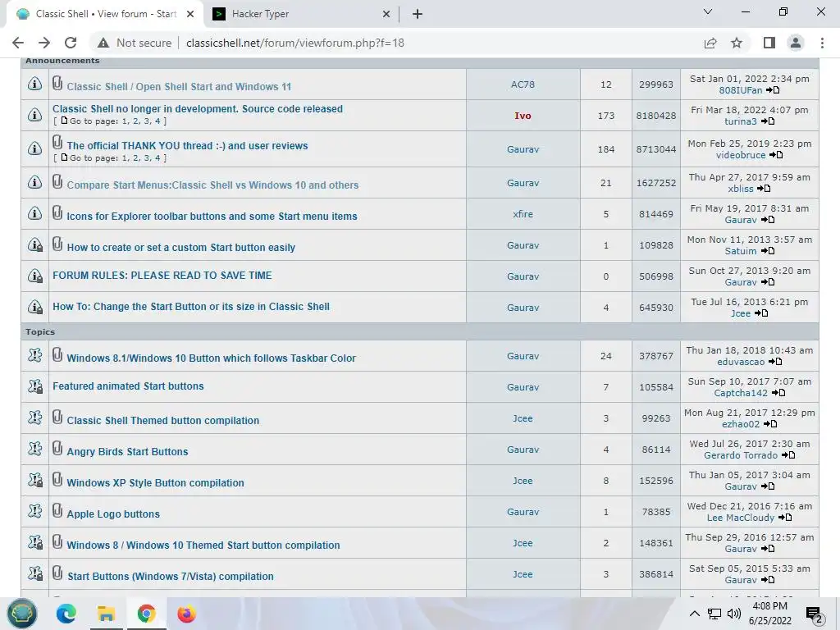Open How To: Change the Start Button topic
Viewport: 840px width, 630px height.
191,307
